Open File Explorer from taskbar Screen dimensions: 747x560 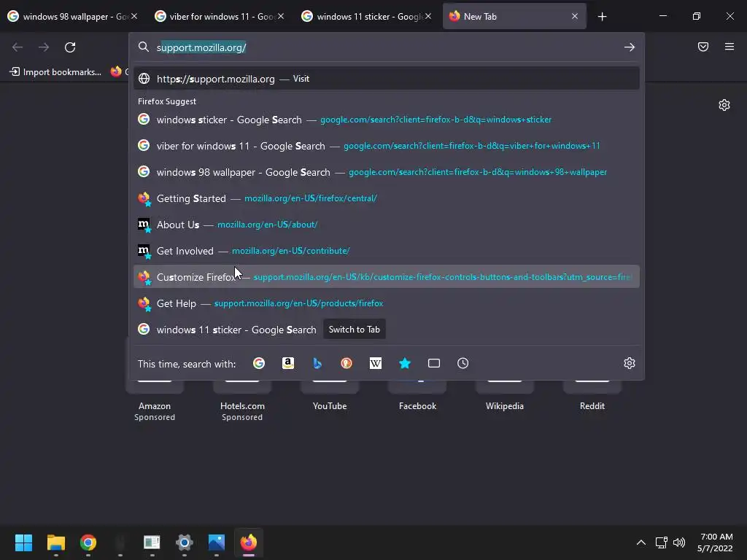click(55, 542)
